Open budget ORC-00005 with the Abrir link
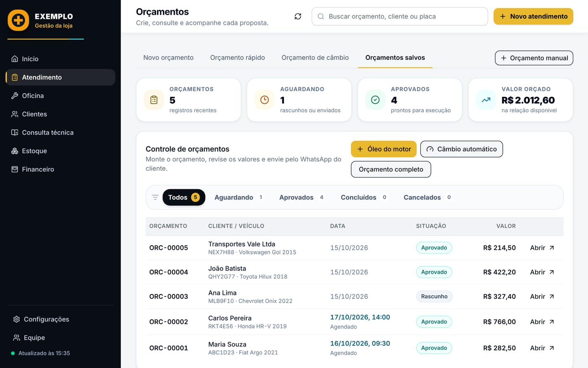 pyautogui.click(x=542, y=248)
